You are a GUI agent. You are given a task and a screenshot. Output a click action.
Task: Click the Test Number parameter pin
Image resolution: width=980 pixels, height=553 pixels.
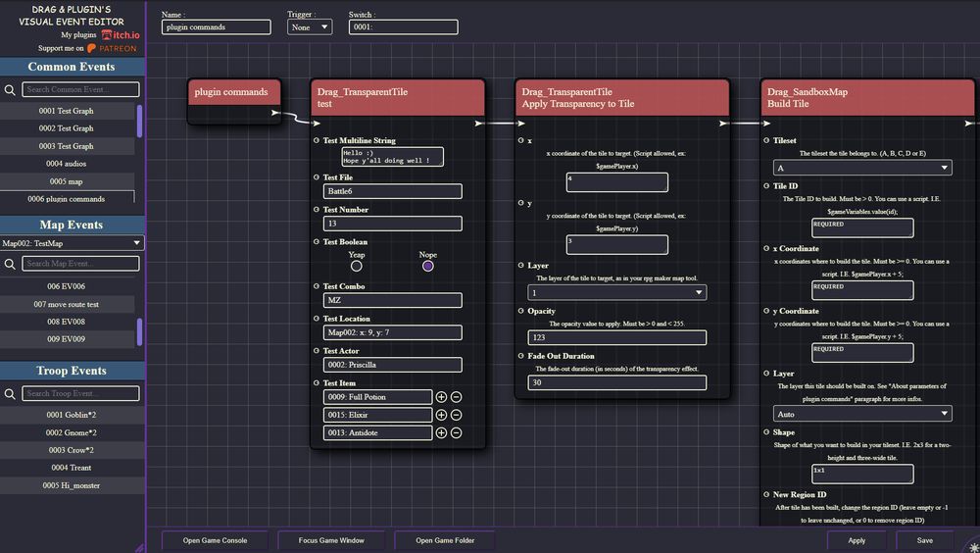[317, 209]
